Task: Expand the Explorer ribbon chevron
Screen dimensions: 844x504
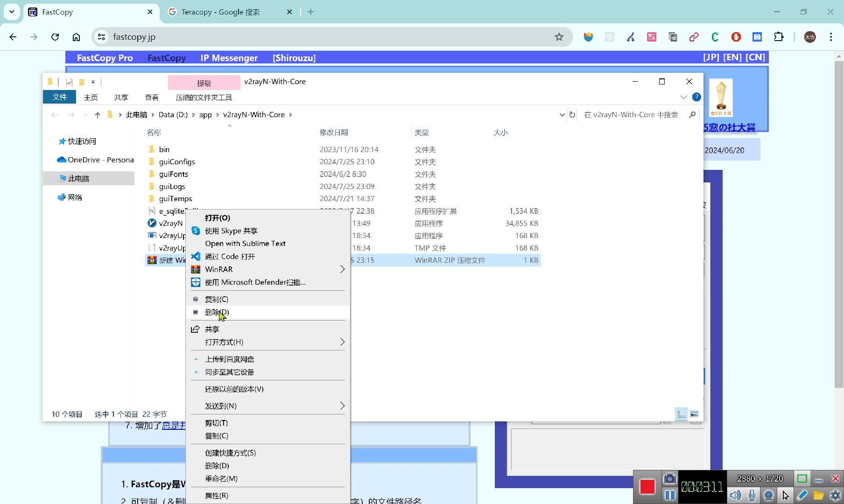Action: coord(683,97)
